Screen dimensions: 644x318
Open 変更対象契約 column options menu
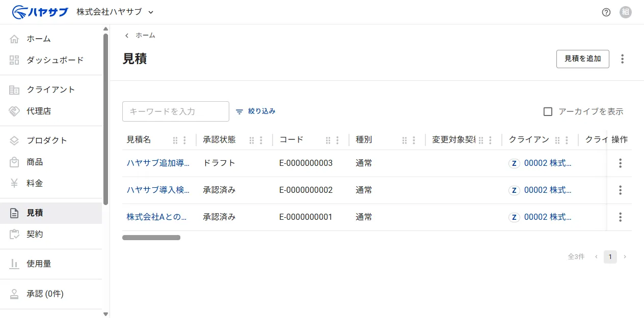click(x=490, y=140)
